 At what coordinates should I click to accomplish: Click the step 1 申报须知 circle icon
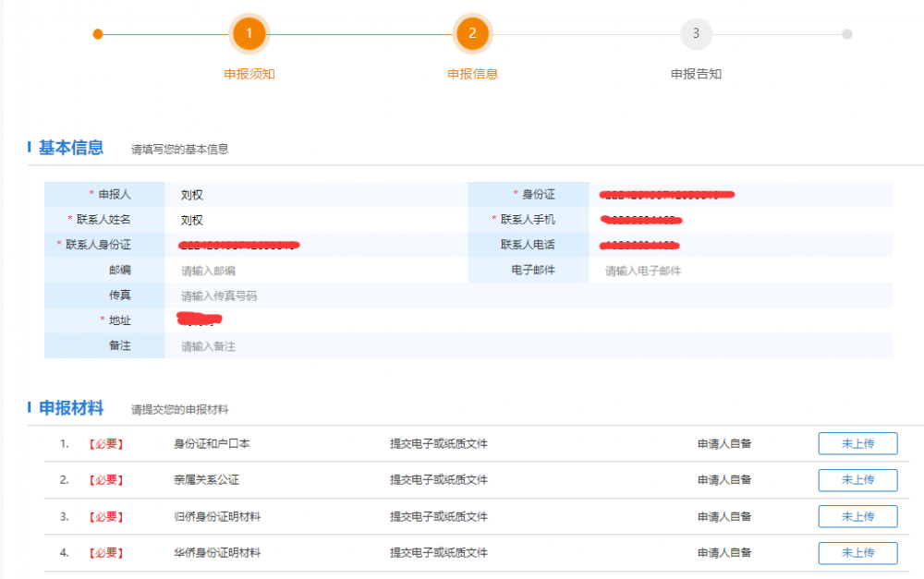(x=247, y=34)
